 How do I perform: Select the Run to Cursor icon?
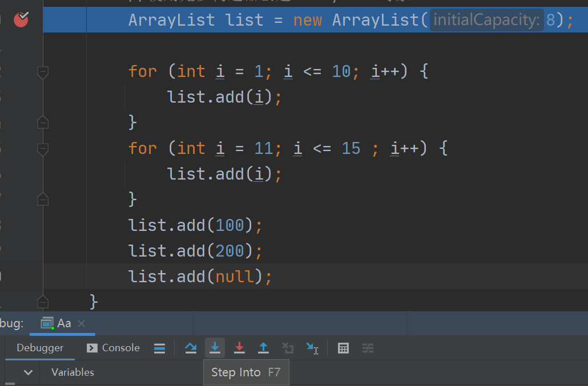point(312,348)
